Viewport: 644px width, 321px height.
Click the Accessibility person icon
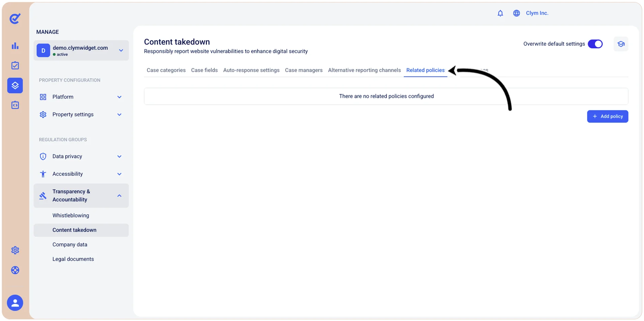pyautogui.click(x=43, y=174)
